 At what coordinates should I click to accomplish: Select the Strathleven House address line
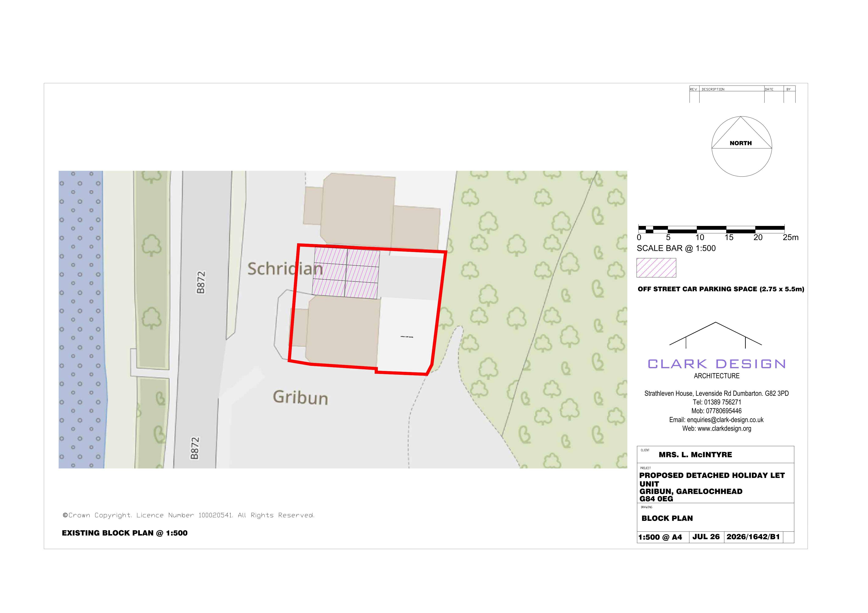(717, 394)
